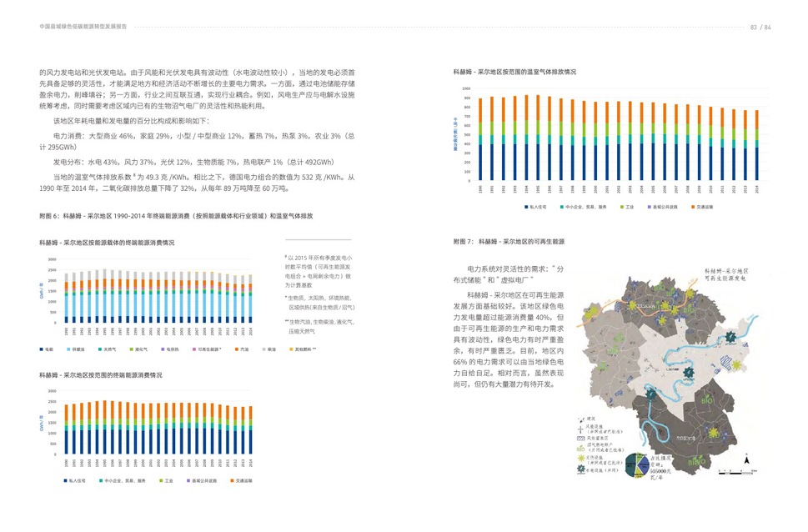Viewport: 808px width, 532px height.
Task: Select the yellow sun icon in map legend
Action: point(581,459)
